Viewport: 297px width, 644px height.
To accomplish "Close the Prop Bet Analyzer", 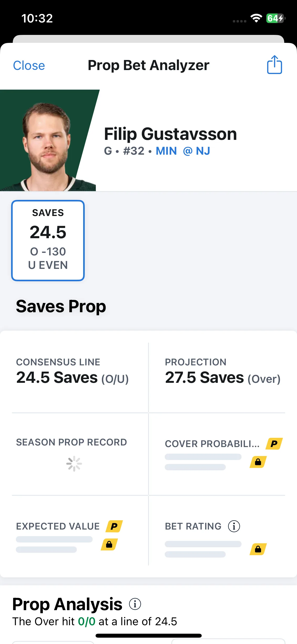I will (x=29, y=65).
